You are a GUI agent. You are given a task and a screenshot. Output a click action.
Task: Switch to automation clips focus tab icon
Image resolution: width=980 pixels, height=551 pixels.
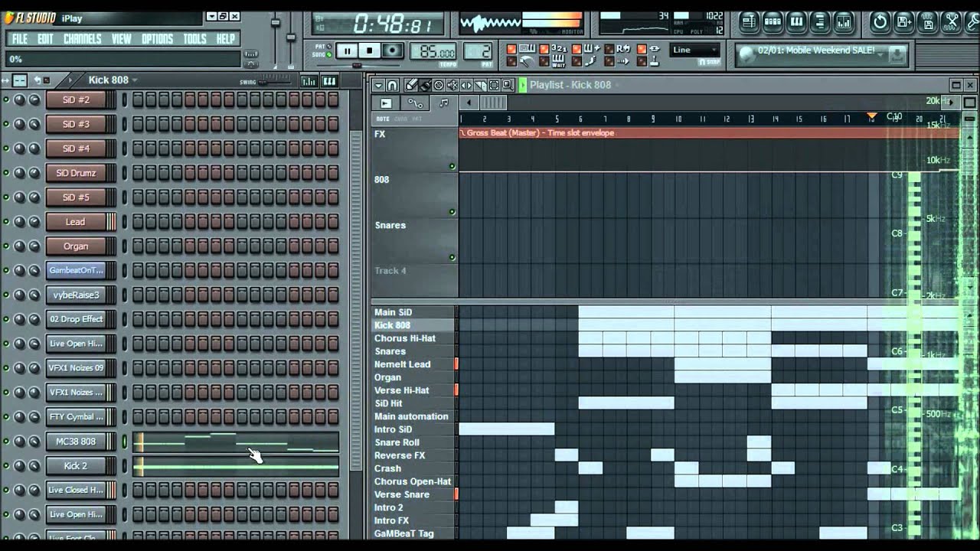[415, 103]
